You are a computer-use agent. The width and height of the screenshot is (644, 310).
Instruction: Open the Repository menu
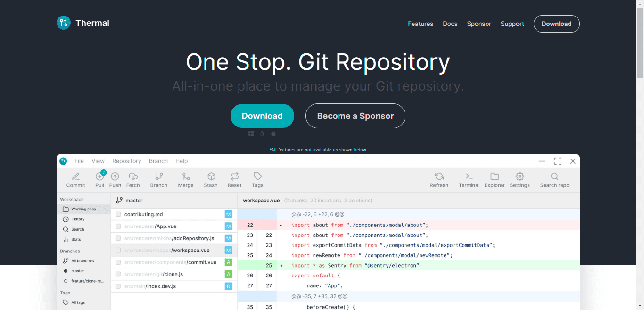click(127, 161)
